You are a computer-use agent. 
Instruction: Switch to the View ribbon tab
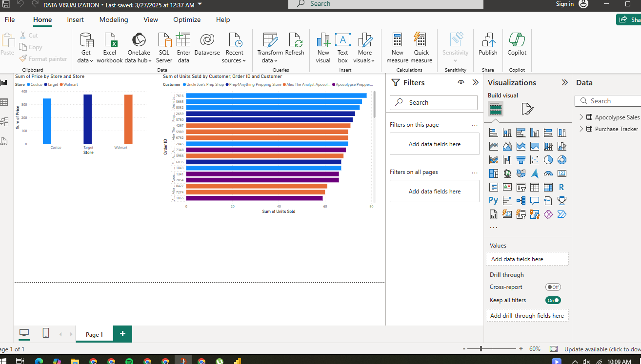(151, 19)
